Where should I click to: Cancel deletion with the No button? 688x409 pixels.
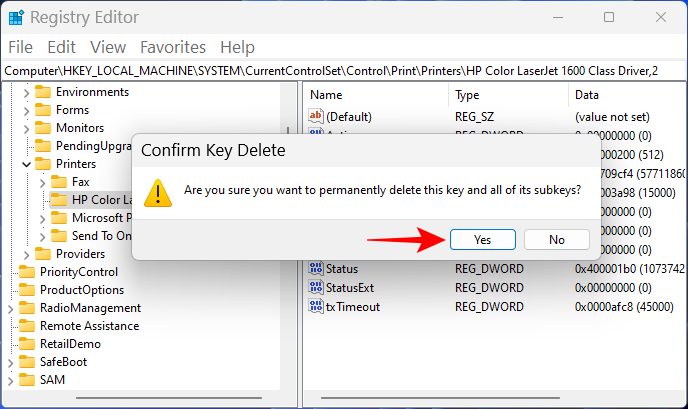[557, 240]
